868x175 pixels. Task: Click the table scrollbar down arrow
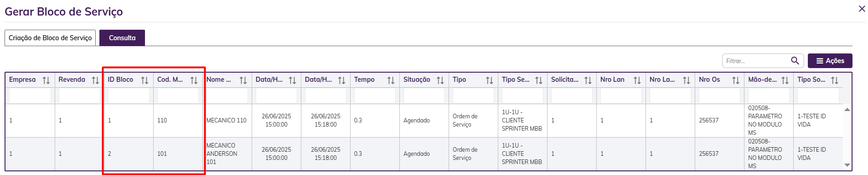pyautogui.click(x=847, y=165)
